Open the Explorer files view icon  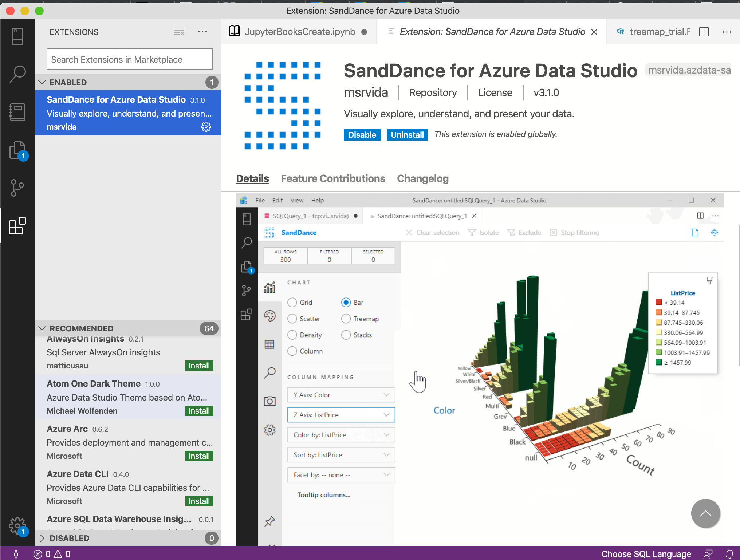[x=18, y=150]
